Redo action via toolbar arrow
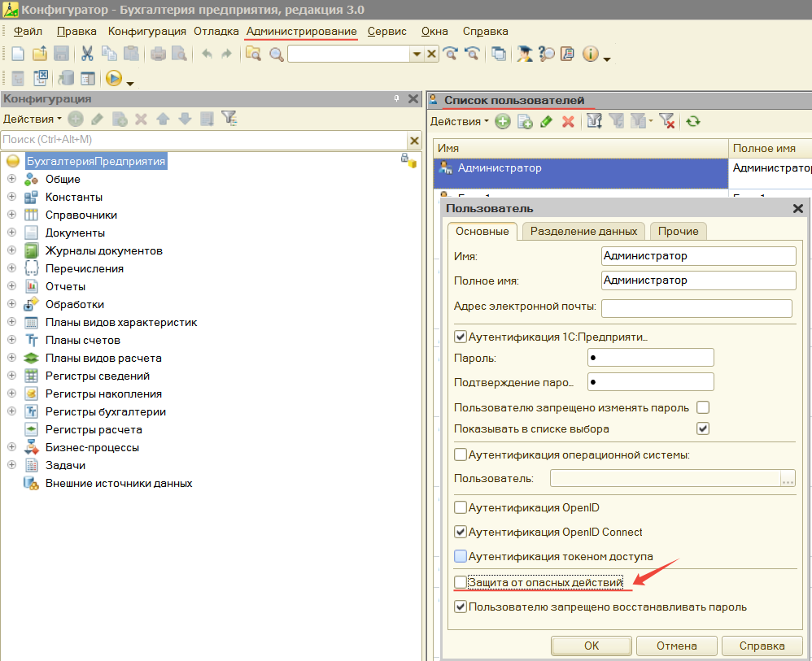This screenshot has width=812, height=661. point(227,54)
